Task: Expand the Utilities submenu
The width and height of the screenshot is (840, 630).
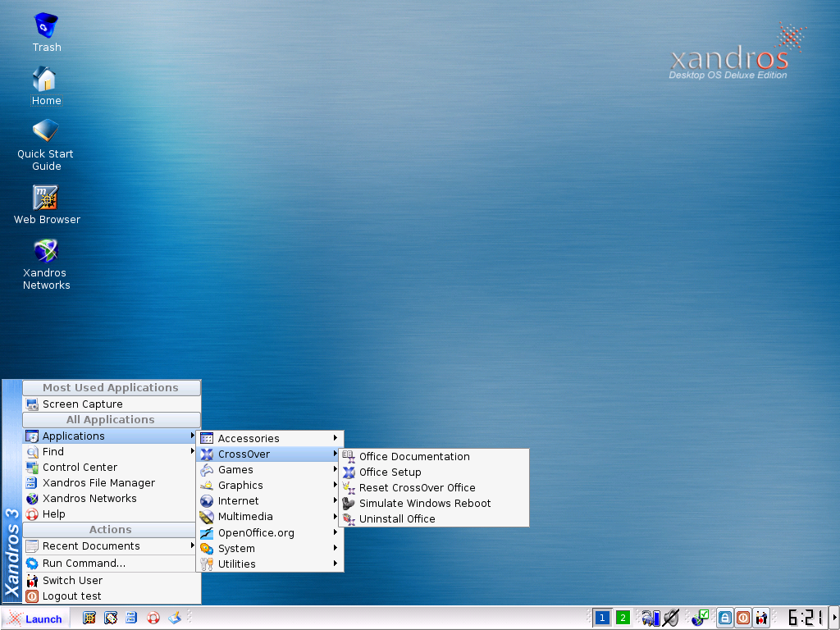Action: [x=270, y=564]
